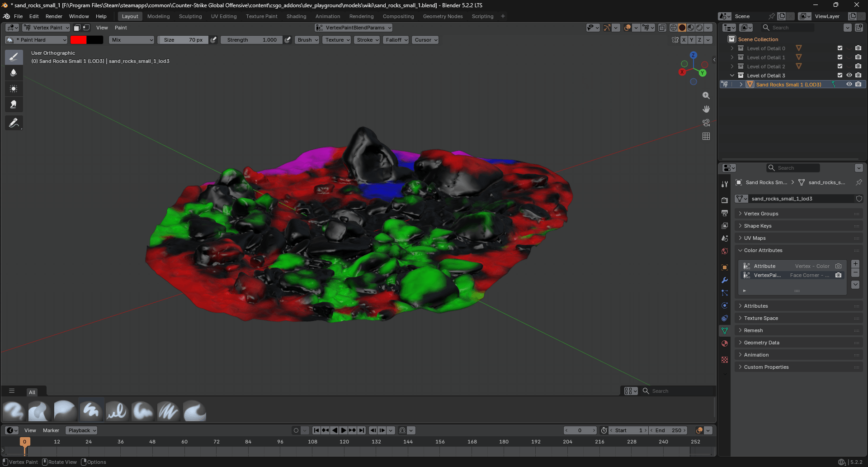
Task: Select the Draw brush tool
Action: [14, 57]
